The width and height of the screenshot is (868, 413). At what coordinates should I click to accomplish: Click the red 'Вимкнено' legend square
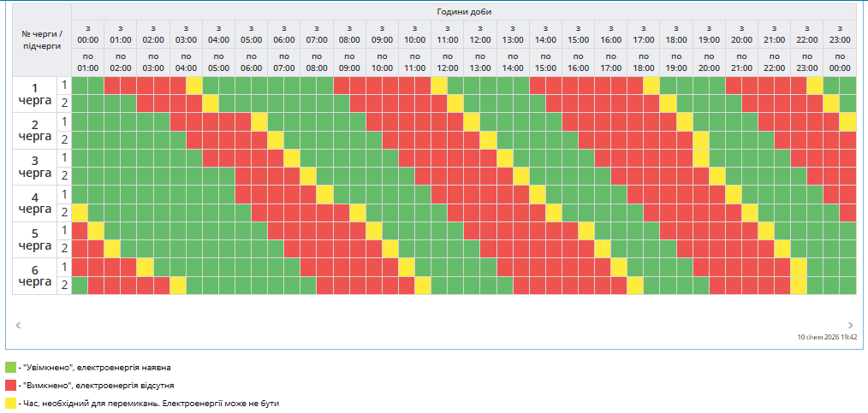point(10,385)
